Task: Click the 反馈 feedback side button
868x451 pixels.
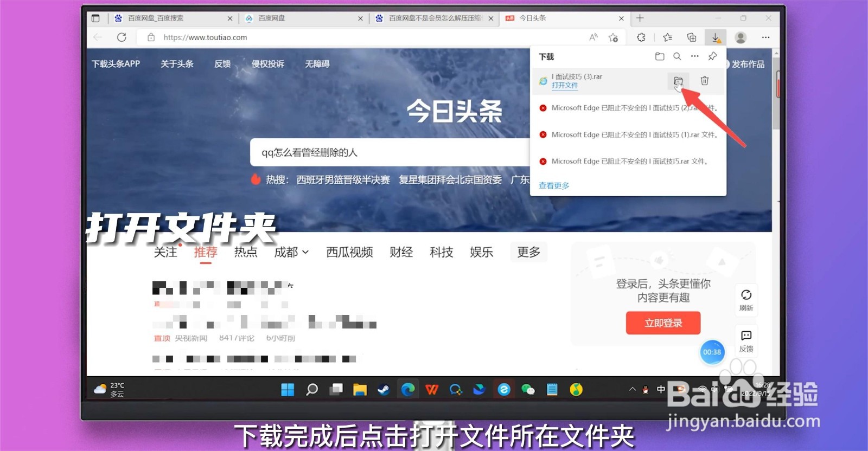Action: [746, 342]
